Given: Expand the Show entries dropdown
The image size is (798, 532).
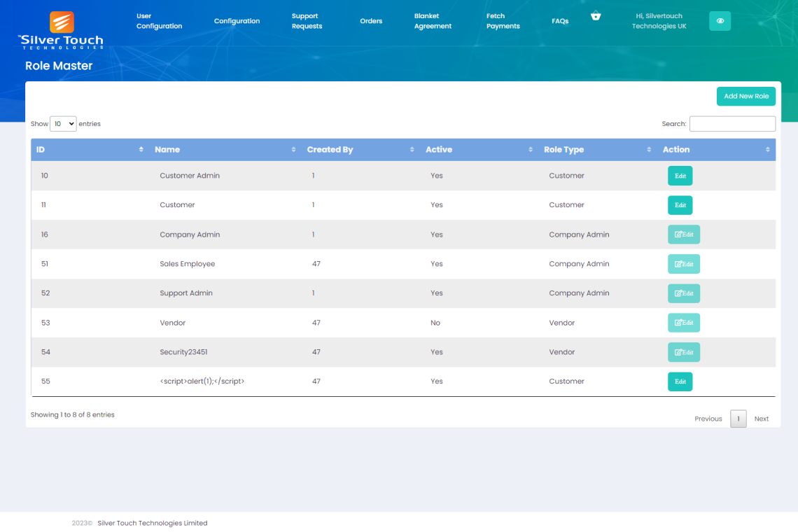Looking at the screenshot, I should pyautogui.click(x=63, y=124).
